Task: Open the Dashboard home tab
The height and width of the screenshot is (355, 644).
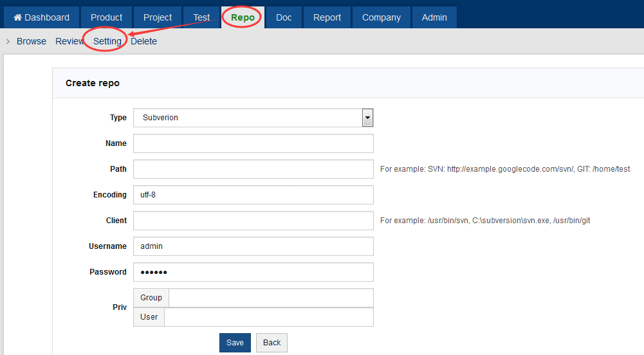Action: pos(42,17)
